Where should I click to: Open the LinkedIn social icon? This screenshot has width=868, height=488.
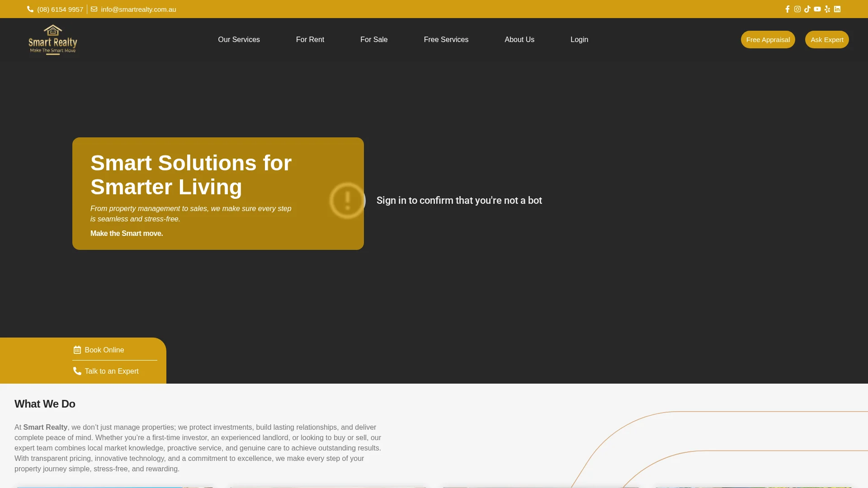pos(837,9)
